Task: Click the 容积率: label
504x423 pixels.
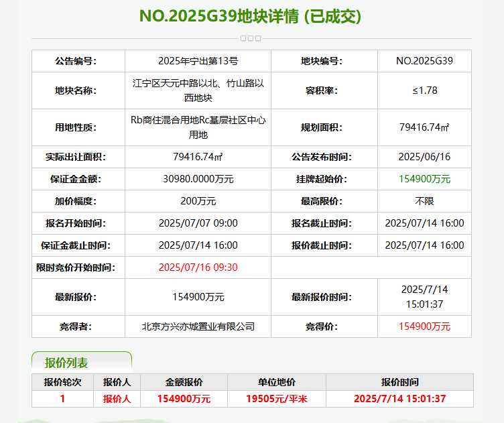Action: coord(322,90)
